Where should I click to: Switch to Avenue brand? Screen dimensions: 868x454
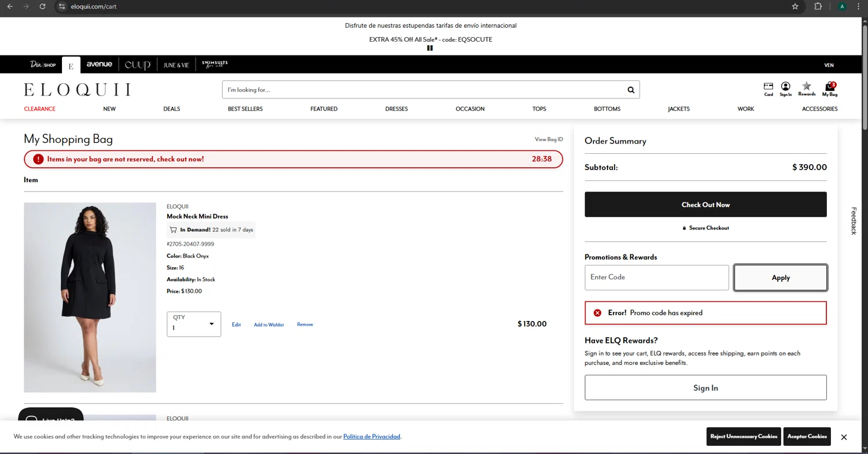tap(99, 64)
